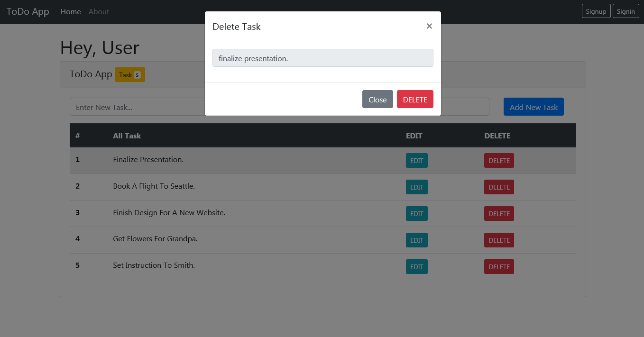This screenshot has width=644, height=337.
Task: Edit the Set Instruction To Smith task
Action: [x=417, y=267]
